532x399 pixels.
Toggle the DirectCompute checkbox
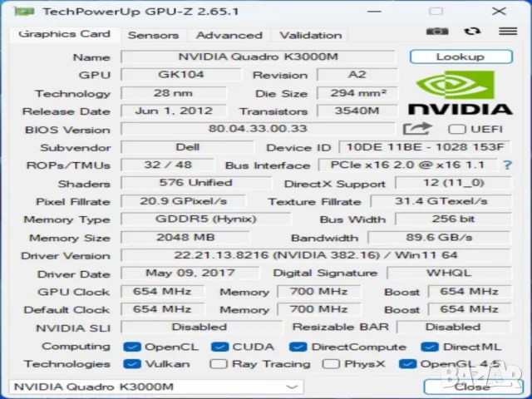(298, 347)
